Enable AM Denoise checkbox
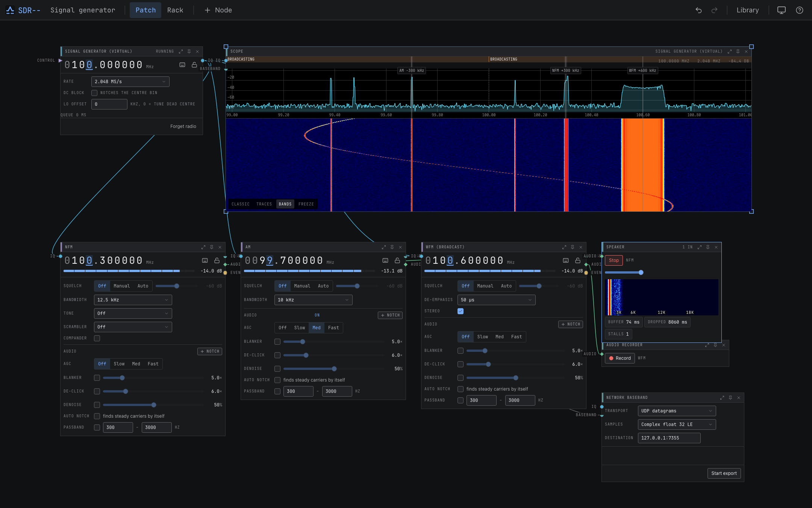812x508 pixels. 277,369
